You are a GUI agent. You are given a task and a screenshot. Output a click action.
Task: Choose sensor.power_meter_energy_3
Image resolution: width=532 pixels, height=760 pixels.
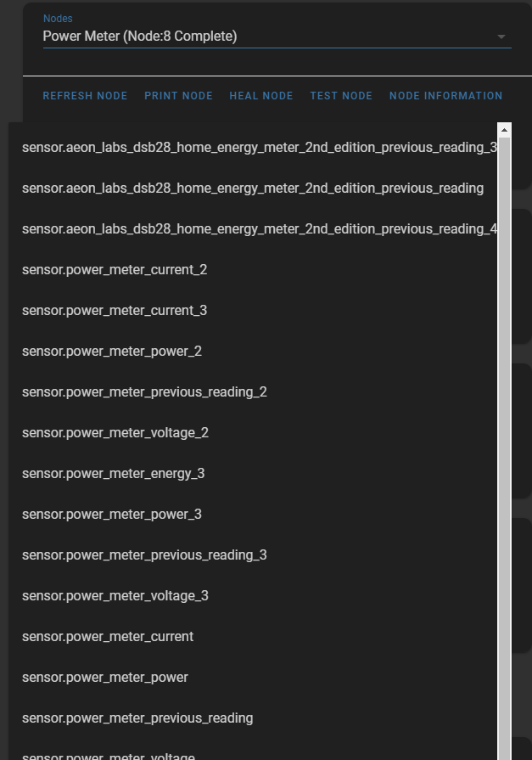[x=113, y=474]
